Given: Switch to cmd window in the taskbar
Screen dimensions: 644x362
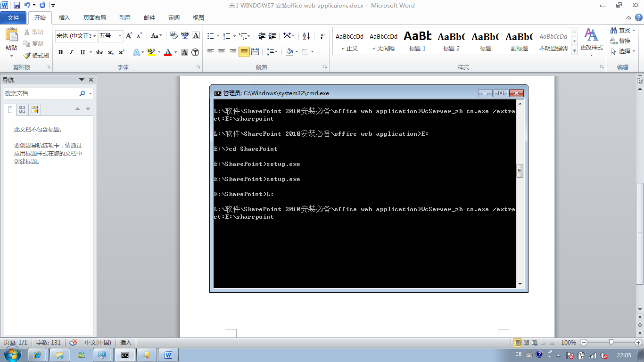Looking at the screenshot, I should pyautogui.click(x=125, y=354).
